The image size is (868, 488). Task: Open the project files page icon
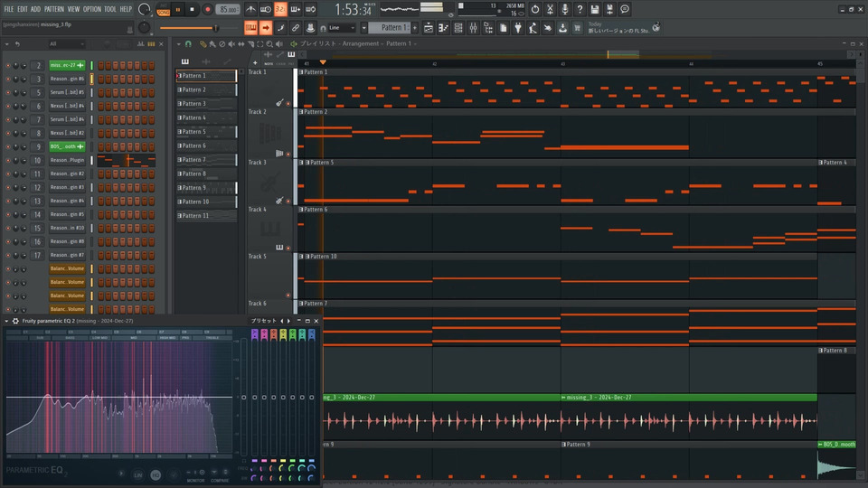click(x=504, y=28)
